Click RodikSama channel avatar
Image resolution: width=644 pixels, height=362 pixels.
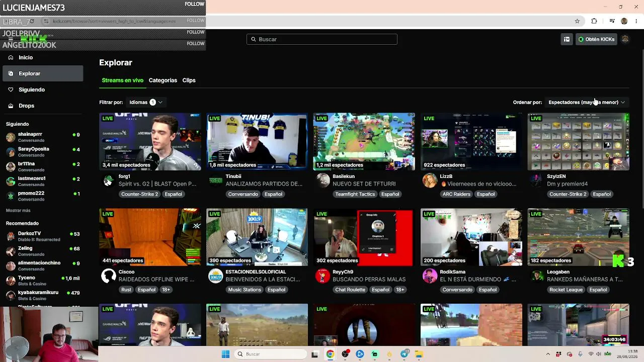point(430,276)
